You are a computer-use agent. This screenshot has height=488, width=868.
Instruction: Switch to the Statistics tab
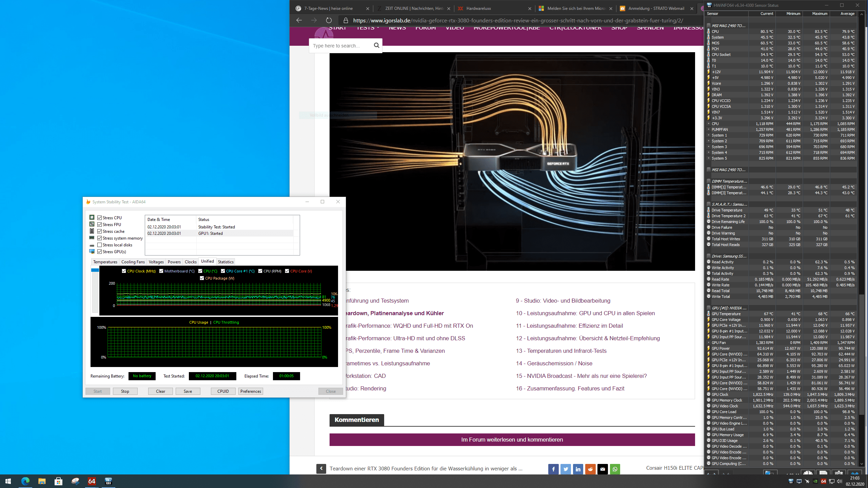(225, 262)
